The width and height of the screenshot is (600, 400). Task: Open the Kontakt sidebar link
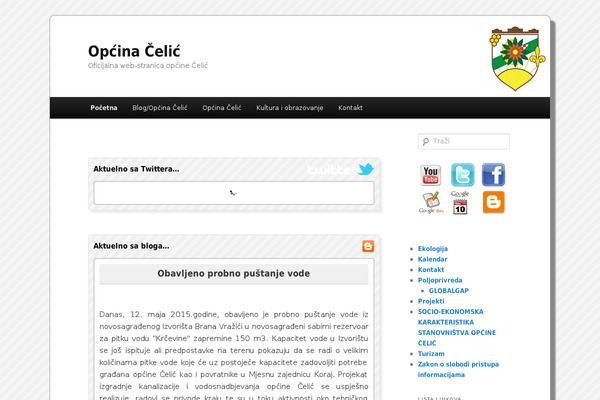pyautogui.click(x=431, y=270)
